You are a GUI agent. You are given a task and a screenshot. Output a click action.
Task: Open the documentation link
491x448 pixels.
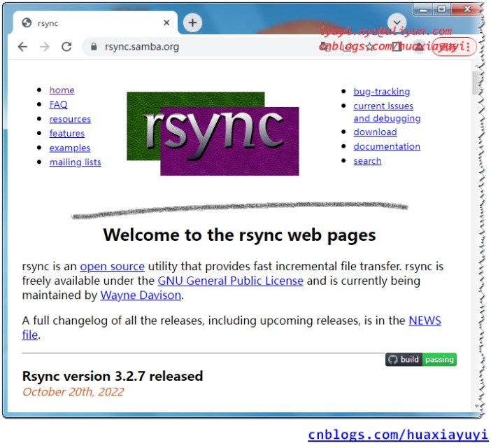(387, 146)
